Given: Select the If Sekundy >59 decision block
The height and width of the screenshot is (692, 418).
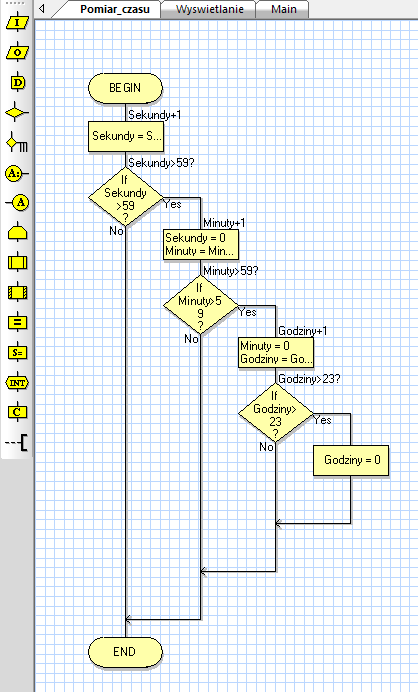Looking at the screenshot, I should point(125,197).
